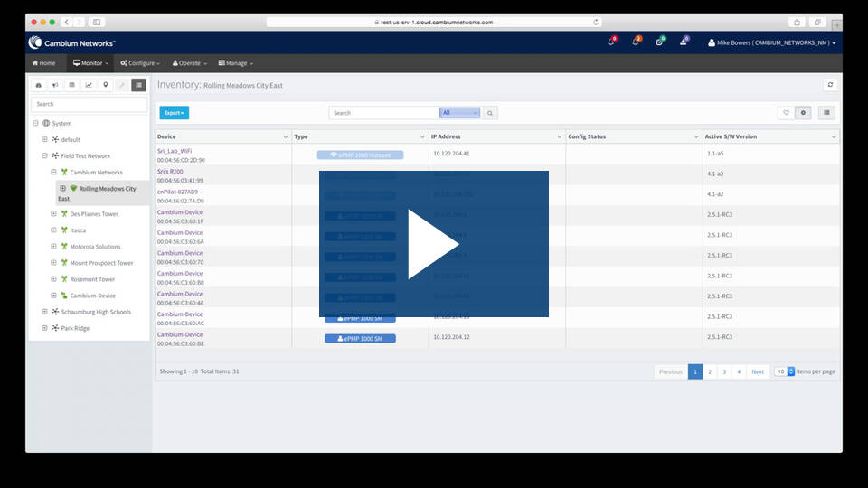Change items per page selector
Screen dimensions: 868x488
point(785,371)
